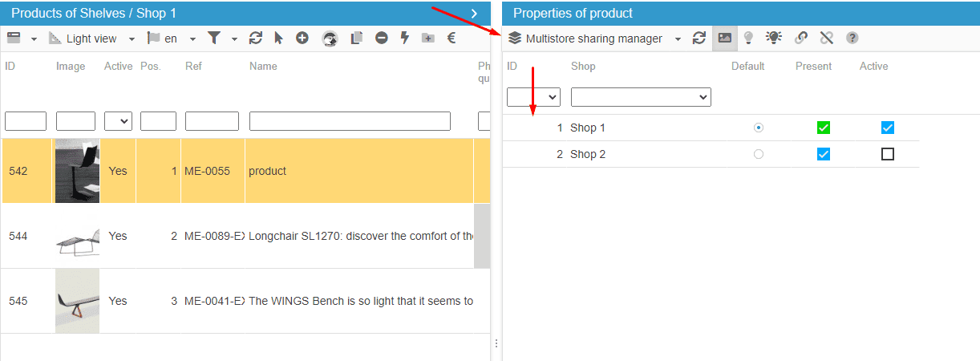Screen dimensions: 980x361
Task: Select Shop 2 as default radio button
Action: tap(759, 154)
